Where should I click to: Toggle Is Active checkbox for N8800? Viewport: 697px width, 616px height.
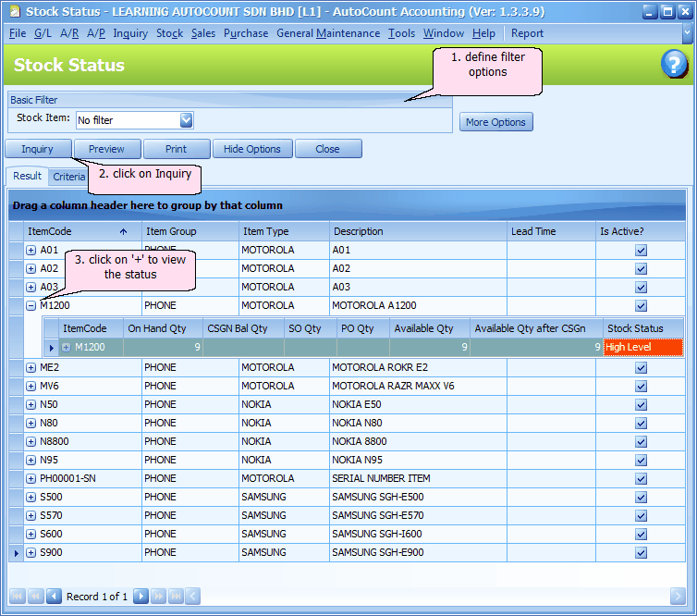pyautogui.click(x=641, y=442)
